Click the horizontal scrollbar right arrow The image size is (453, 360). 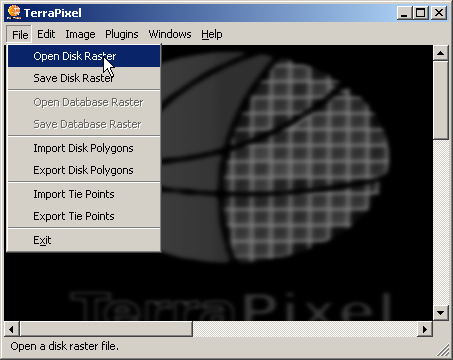pyautogui.click(x=425, y=329)
